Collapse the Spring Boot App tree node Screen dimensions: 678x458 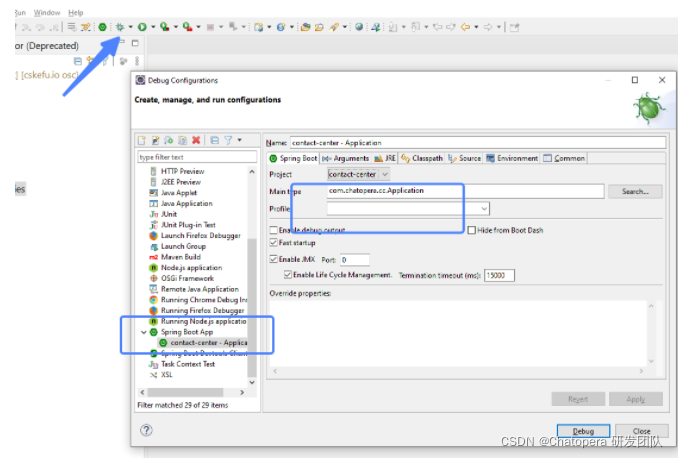pyautogui.click(x=144, y=332)
